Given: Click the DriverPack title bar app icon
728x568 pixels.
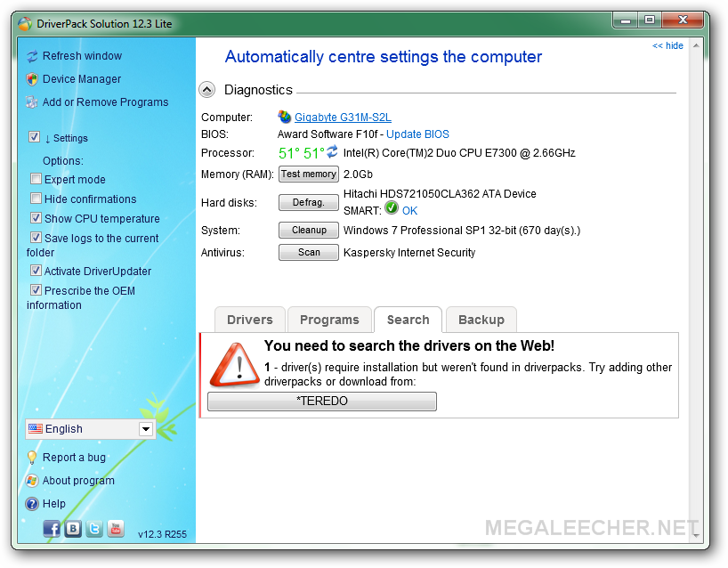Looking at the screenshot, I should click(25, 24).
